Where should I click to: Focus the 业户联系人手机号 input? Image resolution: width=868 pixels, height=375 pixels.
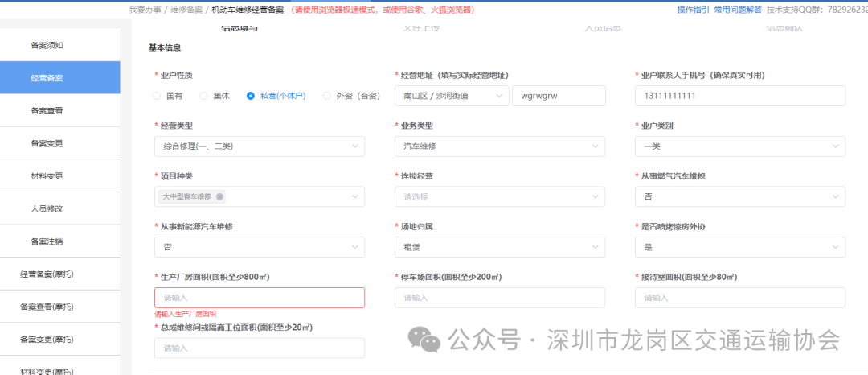[739, 96]
